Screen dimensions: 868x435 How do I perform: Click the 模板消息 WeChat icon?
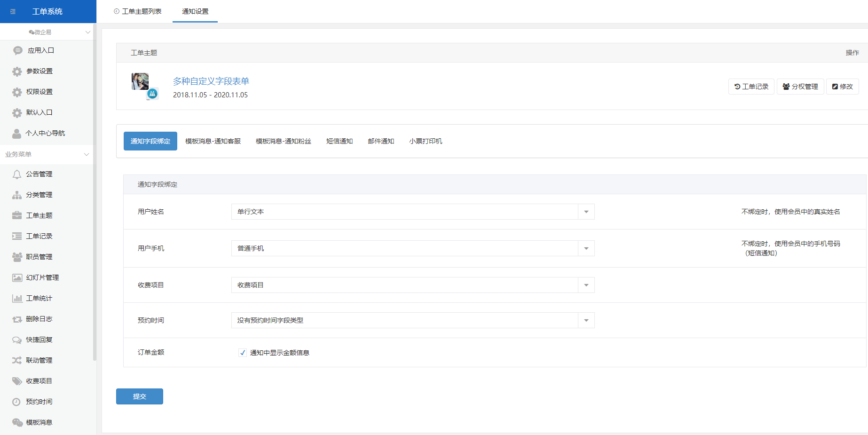[x=17, y=422]
